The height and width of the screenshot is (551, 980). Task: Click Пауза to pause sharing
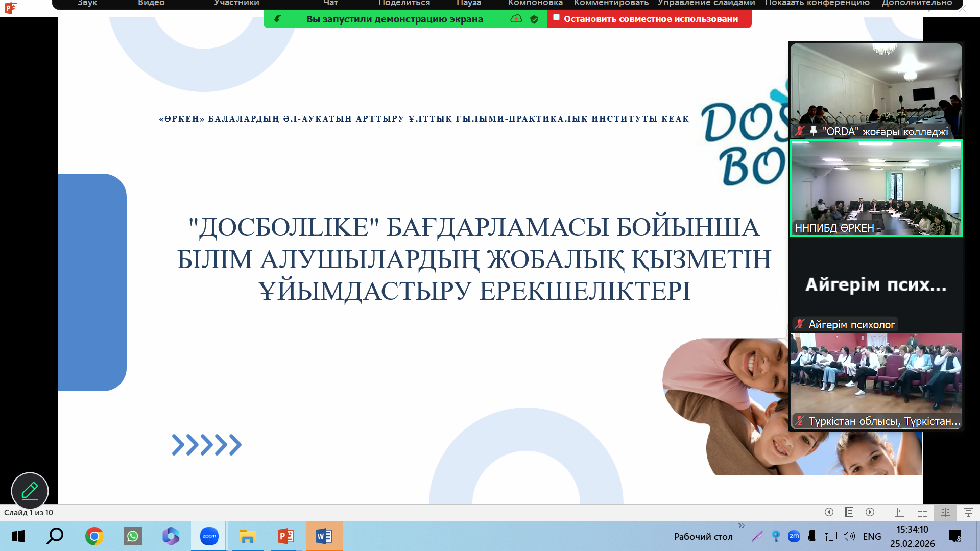pyautogui.click(x=468, y=3)
